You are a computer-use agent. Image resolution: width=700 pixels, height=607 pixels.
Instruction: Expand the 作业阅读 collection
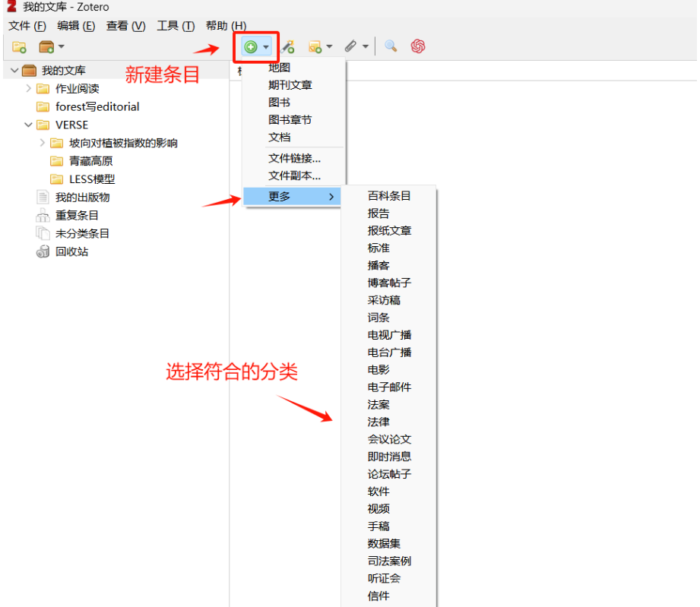coord(29,88)
